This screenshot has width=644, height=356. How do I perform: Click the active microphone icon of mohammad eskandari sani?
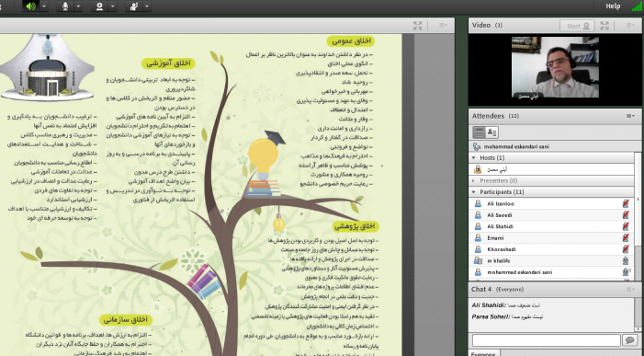click(626, 272)
